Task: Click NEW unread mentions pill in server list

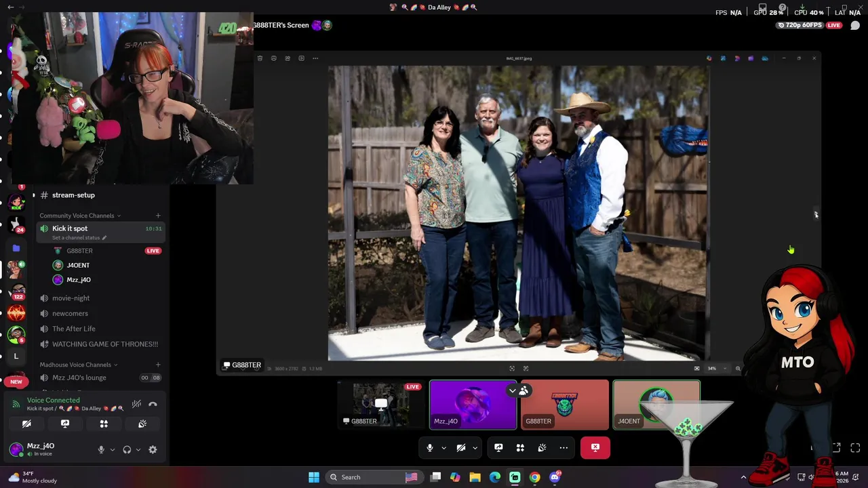Action: coord(16,382)
